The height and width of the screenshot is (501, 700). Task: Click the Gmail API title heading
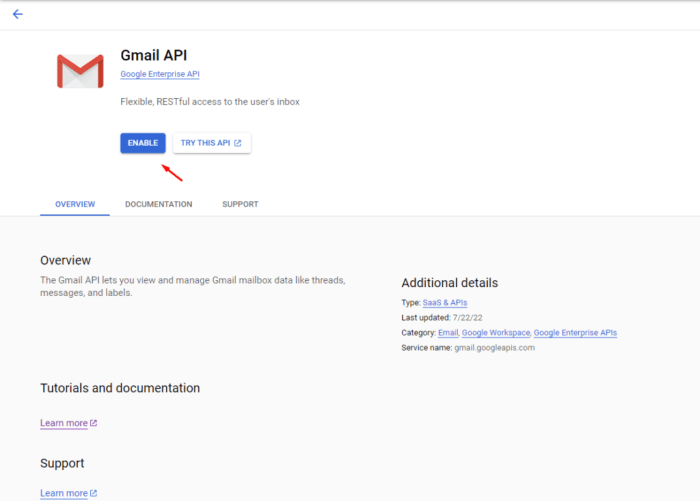(x=154, y=55)
